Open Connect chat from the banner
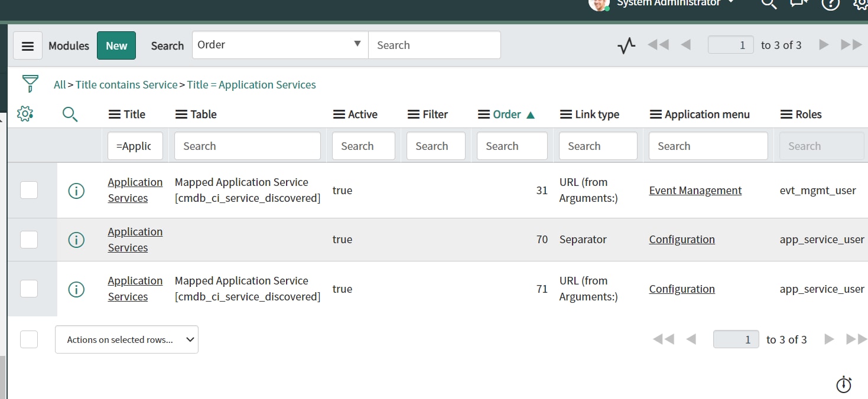The height and width of the screenshot is (399, 868). point(798,5)
